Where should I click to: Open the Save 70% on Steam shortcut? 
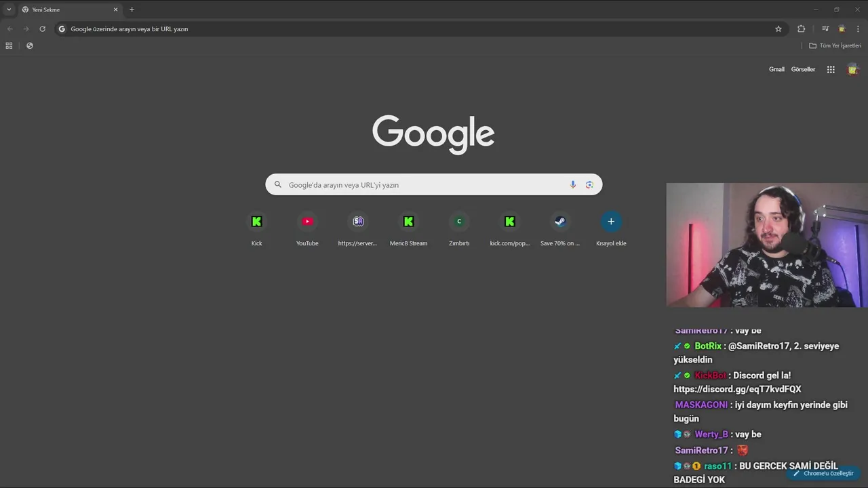560,229
